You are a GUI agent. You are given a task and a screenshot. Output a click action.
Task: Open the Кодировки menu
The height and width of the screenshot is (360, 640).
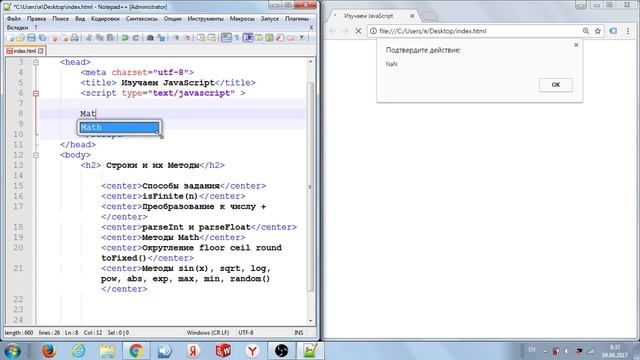click(105, 19)
